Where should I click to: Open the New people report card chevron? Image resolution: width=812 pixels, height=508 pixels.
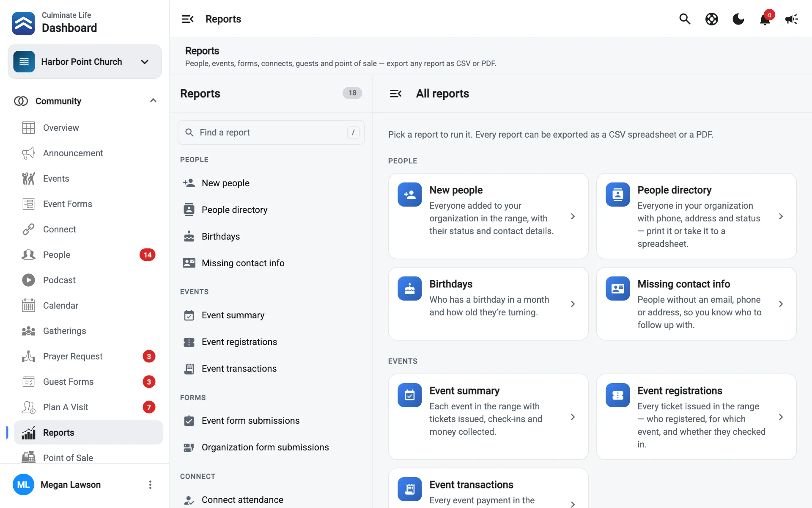coord(573,216)
